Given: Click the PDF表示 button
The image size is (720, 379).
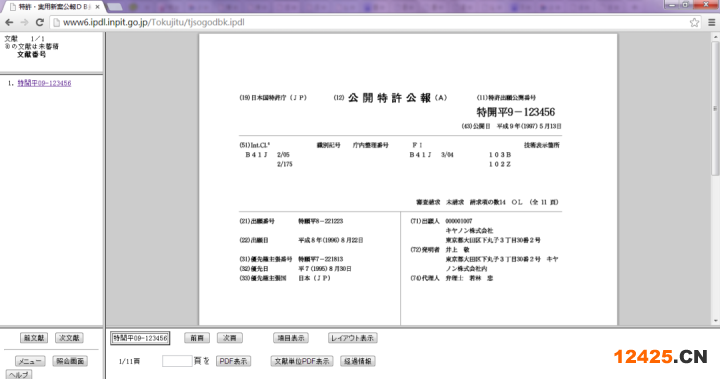Looking at the screenshot, I should tap(233, 361).
